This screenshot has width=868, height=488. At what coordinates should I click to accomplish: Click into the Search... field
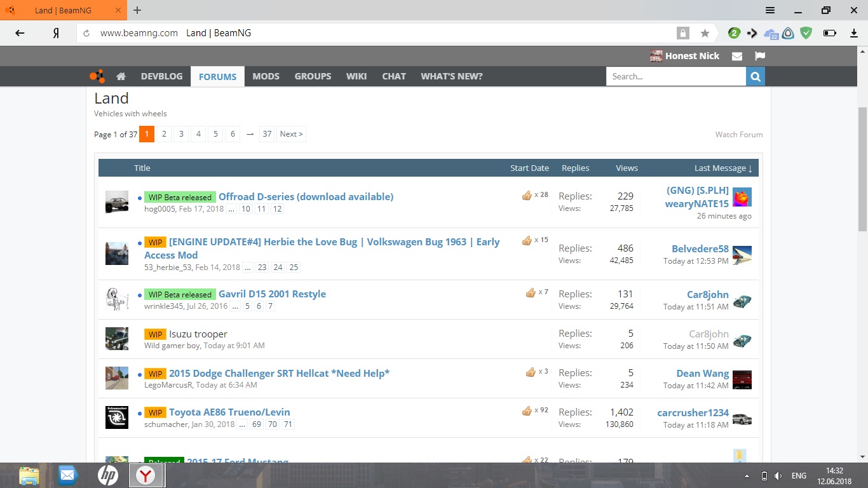(x=676, y=76)
